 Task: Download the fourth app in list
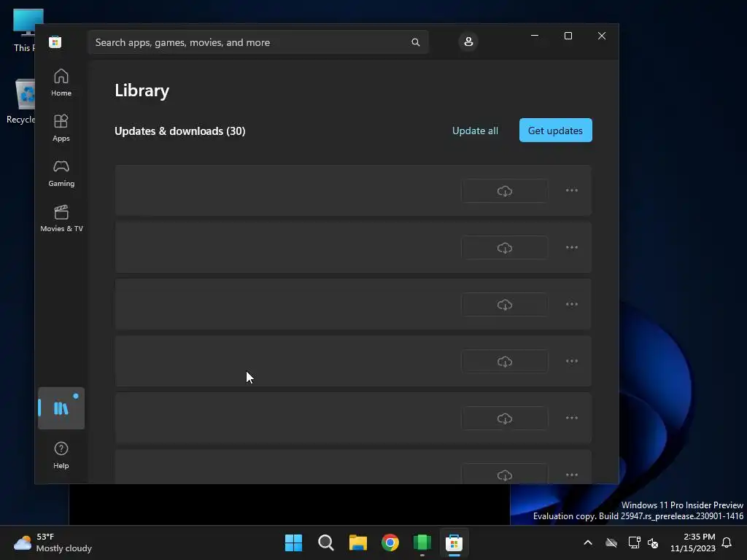click(x=505, y=362)
